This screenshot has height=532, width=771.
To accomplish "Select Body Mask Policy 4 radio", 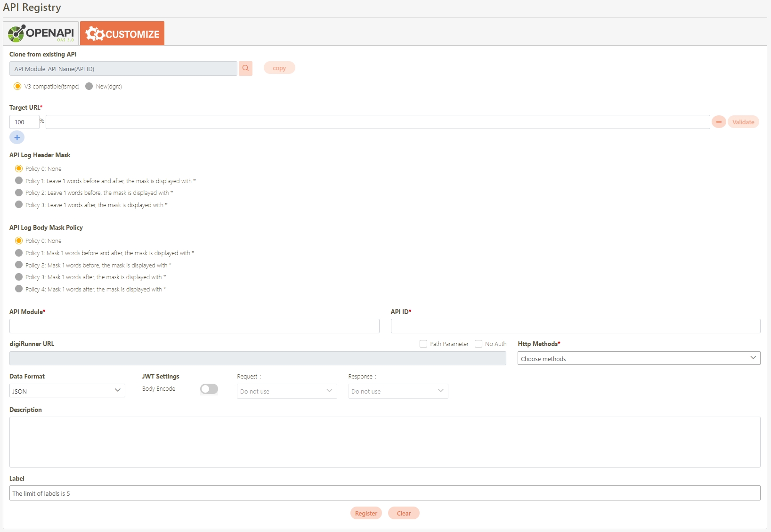I will click(19, 289).
